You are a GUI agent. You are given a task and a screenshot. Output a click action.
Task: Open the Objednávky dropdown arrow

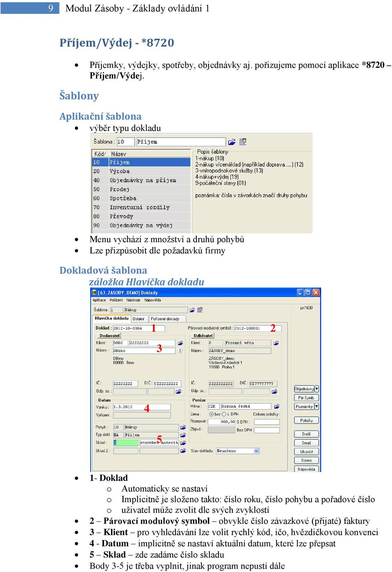pyautogui.click(x=316, y=389)
